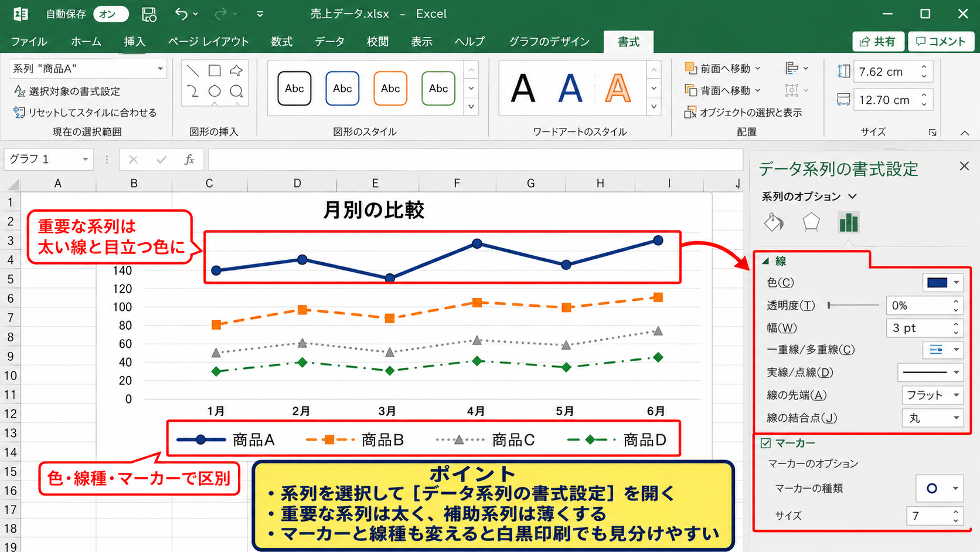The height and width of the screenshot is (552, 980).
Task: Choose the blue WordArt A style
Action: pyautogui.click(x=570, y=89)
